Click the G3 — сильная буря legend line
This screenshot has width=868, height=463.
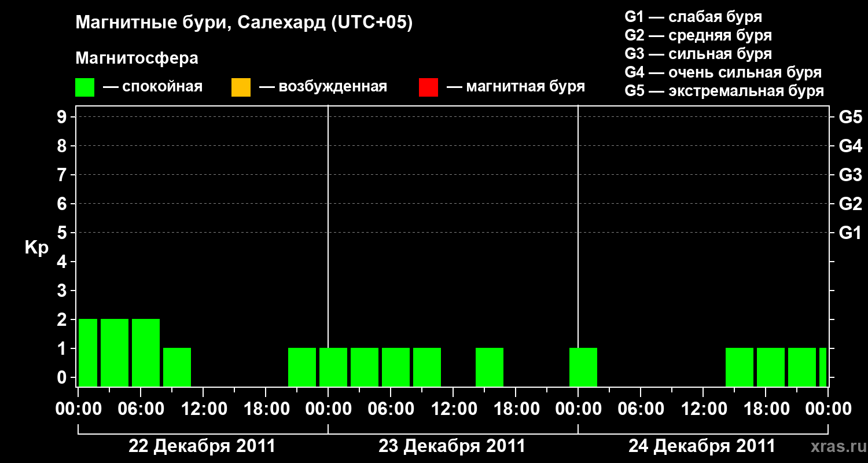[698, 54]
